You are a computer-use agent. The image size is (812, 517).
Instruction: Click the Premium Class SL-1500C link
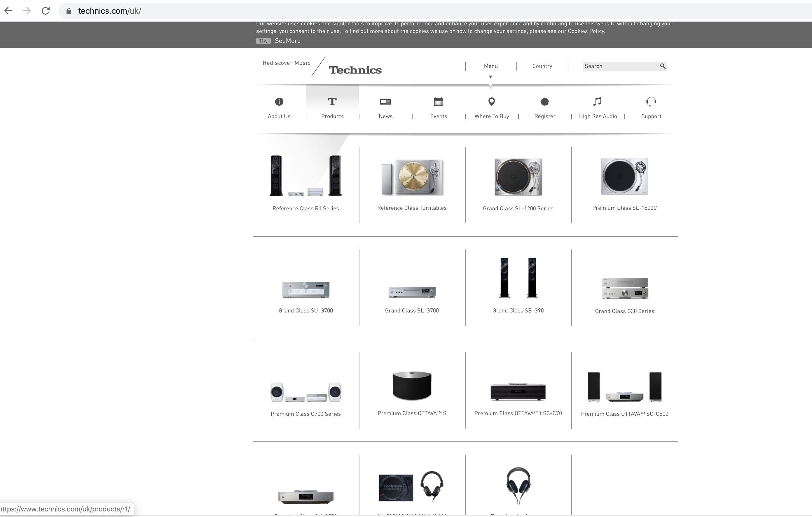point(624,208)
